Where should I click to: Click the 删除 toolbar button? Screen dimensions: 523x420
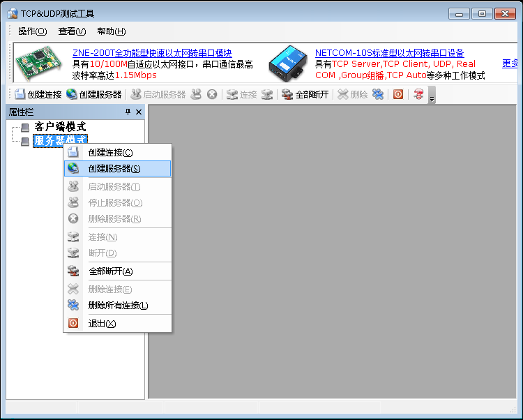tap(352, 94)
